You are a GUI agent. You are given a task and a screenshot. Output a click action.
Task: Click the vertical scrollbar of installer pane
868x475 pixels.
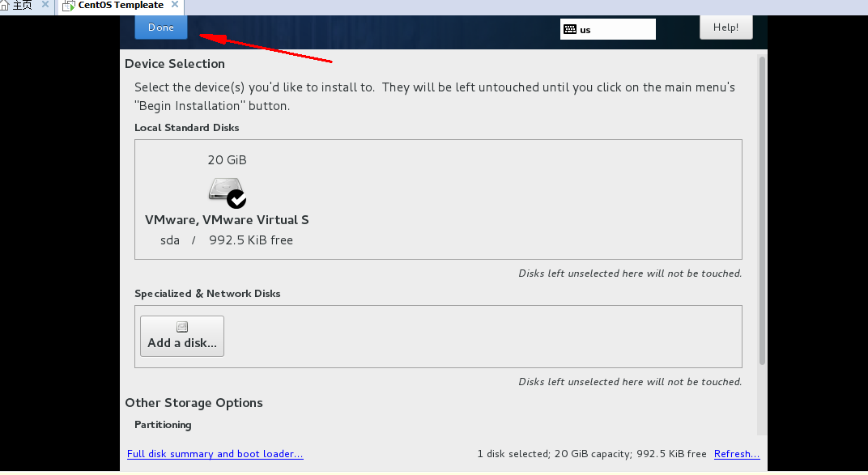[762, 210]
